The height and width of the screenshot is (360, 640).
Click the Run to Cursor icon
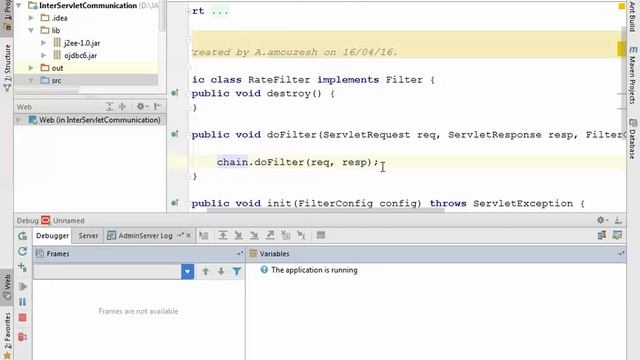coord(301,235)
